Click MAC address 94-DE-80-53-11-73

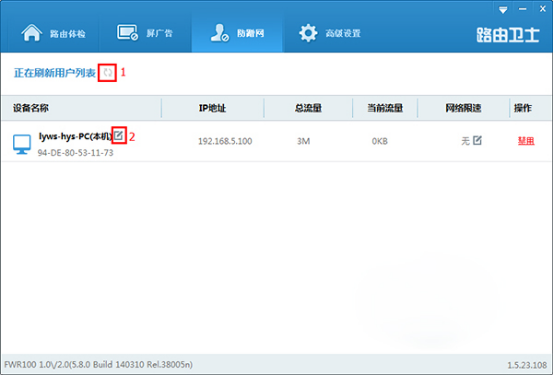tap(76, 153)
